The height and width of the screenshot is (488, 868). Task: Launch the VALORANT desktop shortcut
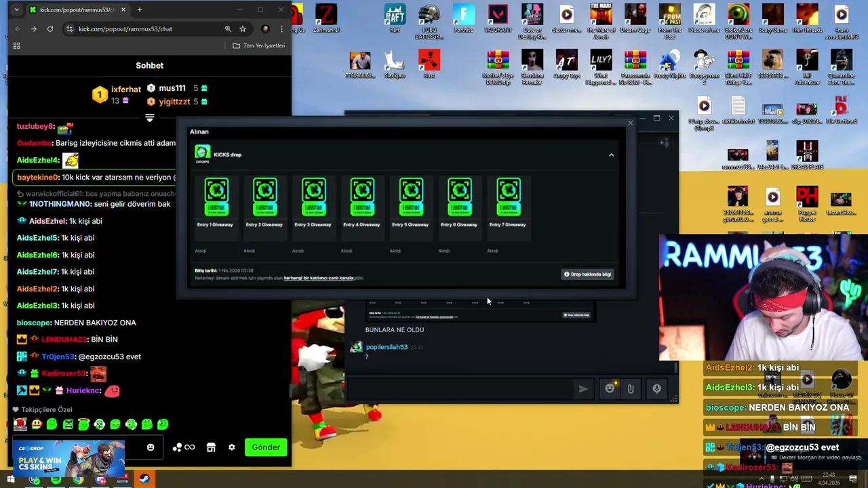tap(498, 18)
